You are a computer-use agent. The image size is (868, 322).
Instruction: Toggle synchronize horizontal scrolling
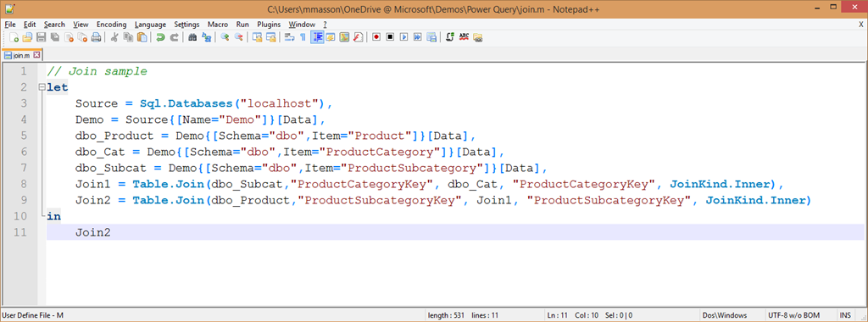270,37
